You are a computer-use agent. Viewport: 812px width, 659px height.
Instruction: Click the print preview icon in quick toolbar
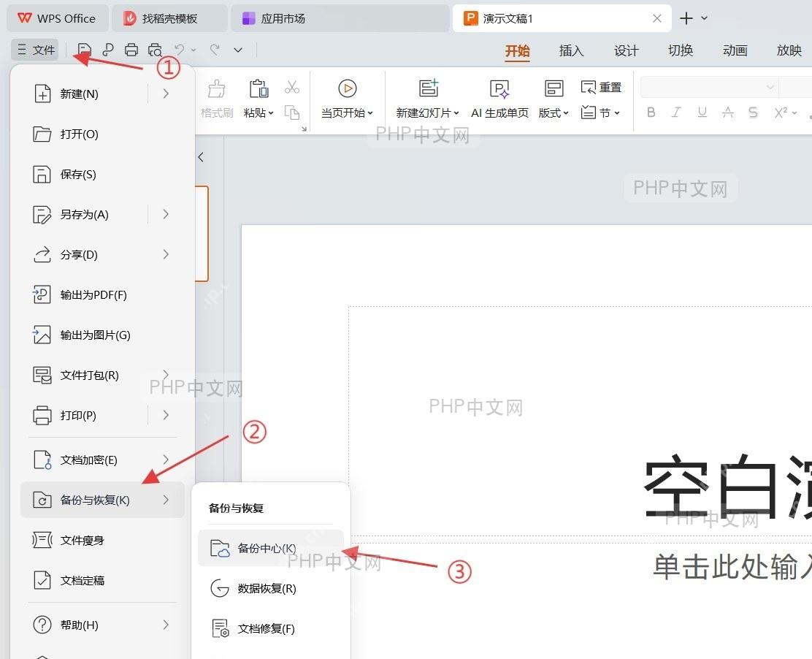point(155,50)
